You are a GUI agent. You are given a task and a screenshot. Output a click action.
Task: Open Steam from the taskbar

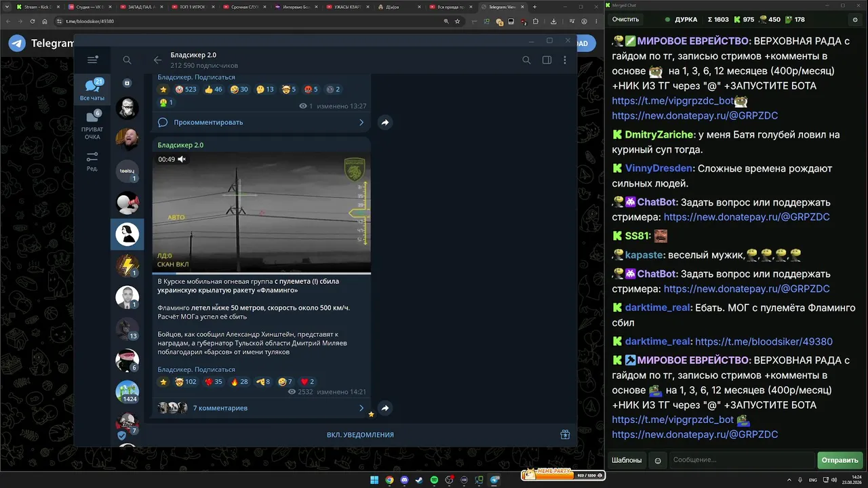click(419, 480)
